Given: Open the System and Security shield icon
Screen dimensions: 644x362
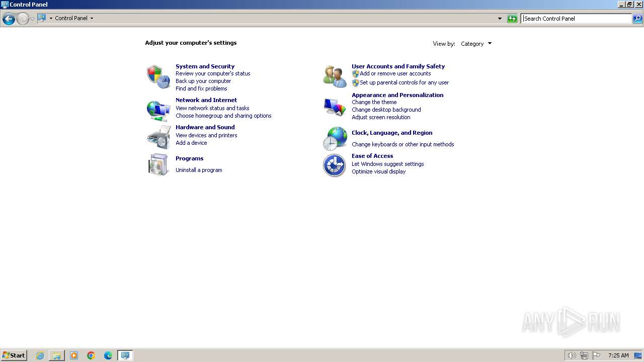Looking at the screenshot, I should pyautogui.click(x=158, y=76).
